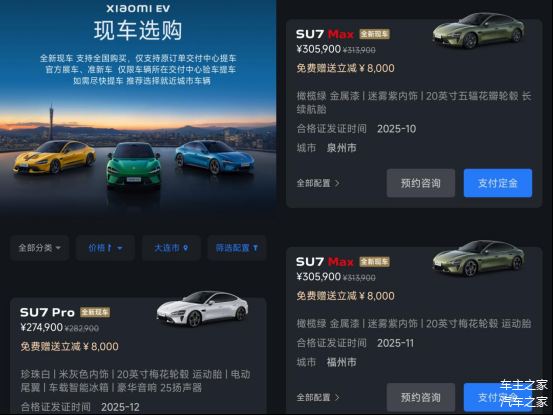Expand 全部配置 on the 福州市 card
Viewport: 553px width, 415px height.
pyautogui.click(x=317, y=397)
